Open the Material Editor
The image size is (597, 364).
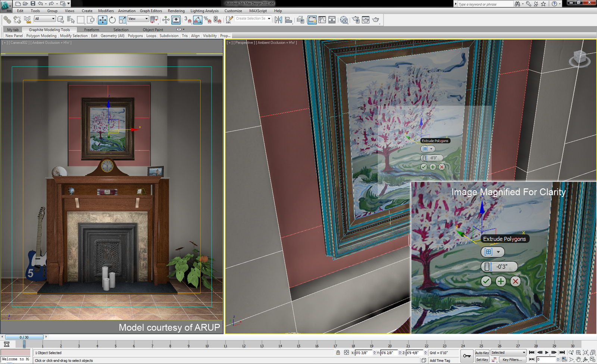tap(344, 19)
